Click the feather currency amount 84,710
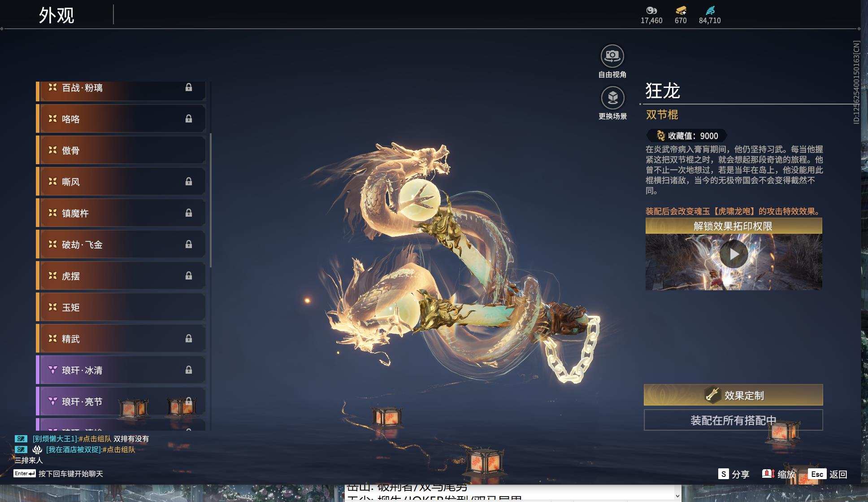The image size is (868, 502). pyautogui.click(x=710, y=21)
